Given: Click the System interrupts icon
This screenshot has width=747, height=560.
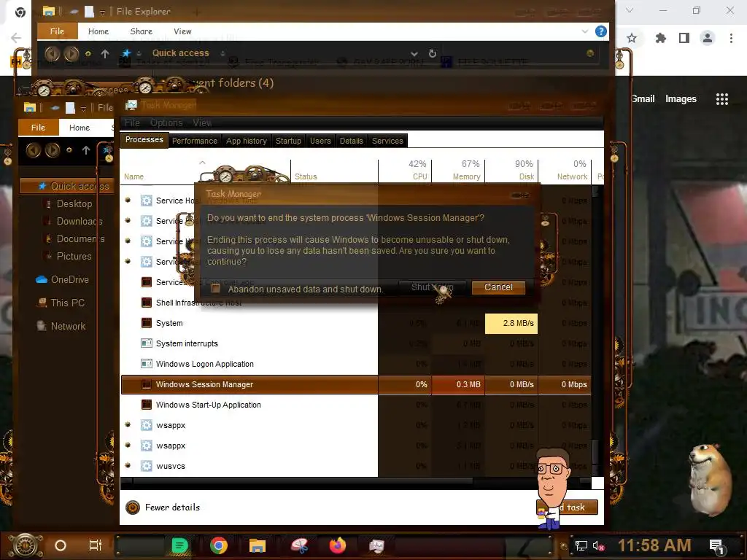Looking at the screenshot, I should [x=146, y=343].
